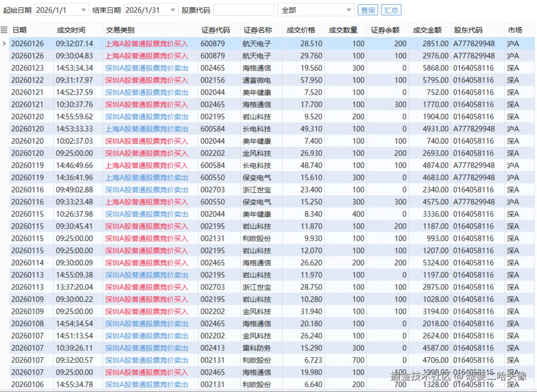Click the 成交数量 column header
This screenshot has width=537, height=392.
(343, 29)
